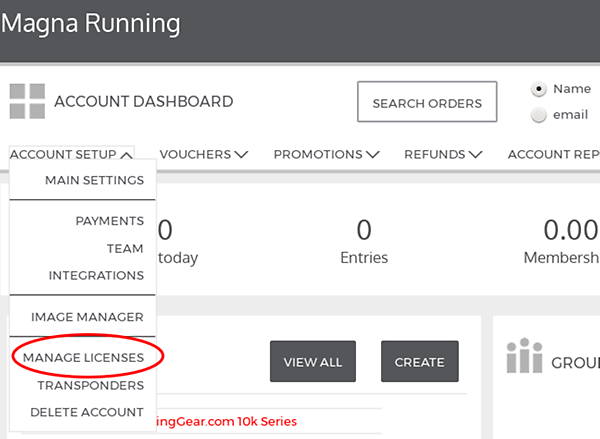Open the Refunds dropdown menu
This screenshot has width=600, height=439.
443,154
